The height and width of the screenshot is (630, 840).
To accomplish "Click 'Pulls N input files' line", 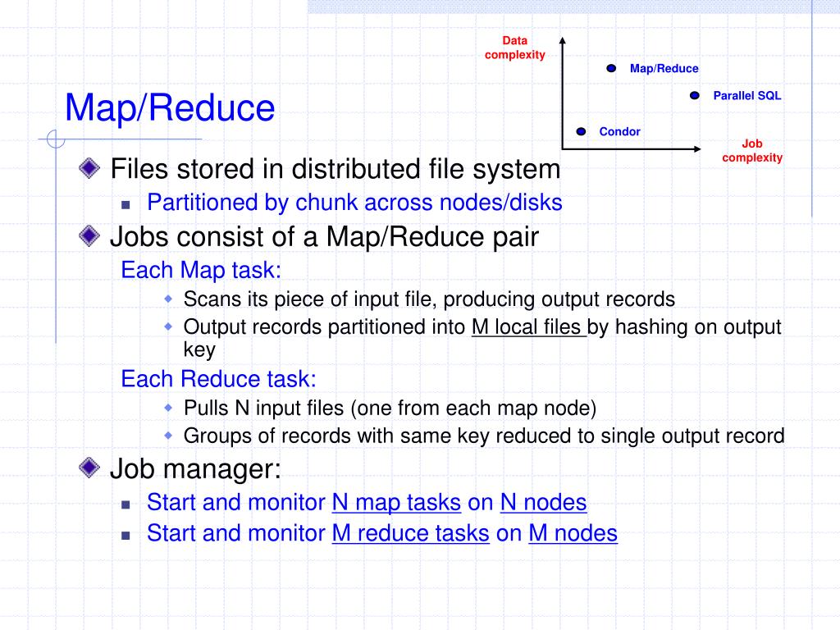I will [x=390, y=409].
